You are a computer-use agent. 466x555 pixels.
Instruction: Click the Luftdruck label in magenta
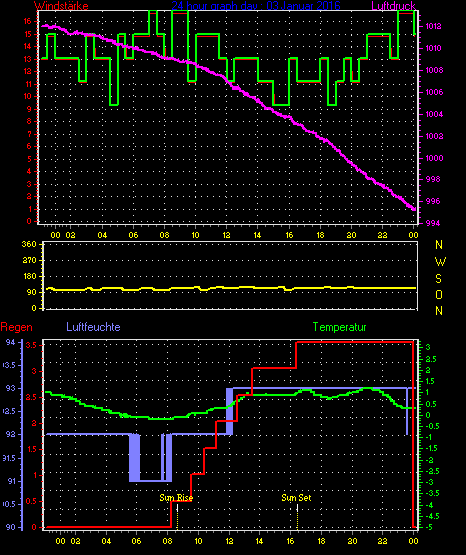coord(393,6)
